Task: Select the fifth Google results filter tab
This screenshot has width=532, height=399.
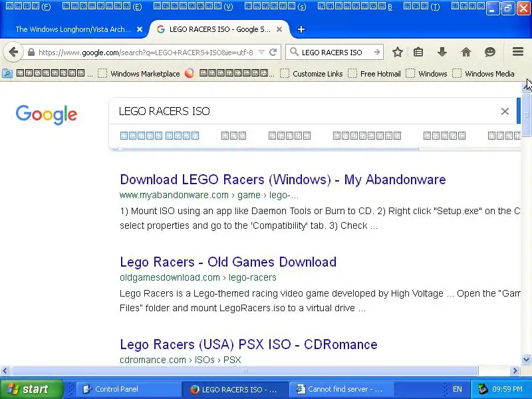Action: click(444, 136)
